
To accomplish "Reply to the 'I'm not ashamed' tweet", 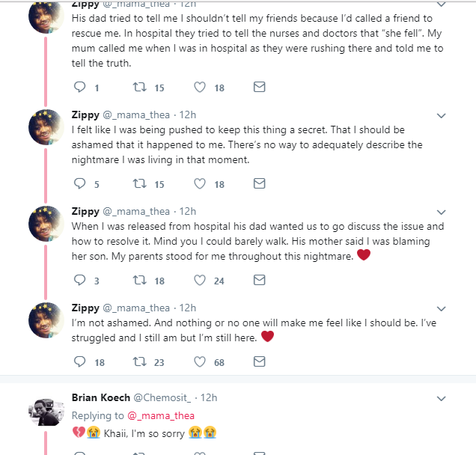I will [x=81, y=361].
